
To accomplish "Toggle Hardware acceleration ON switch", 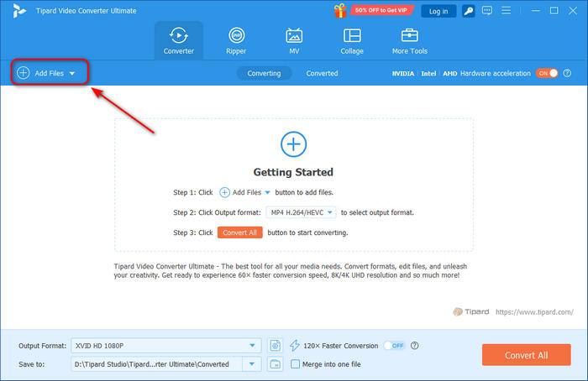I will click(x=547, y=73).
